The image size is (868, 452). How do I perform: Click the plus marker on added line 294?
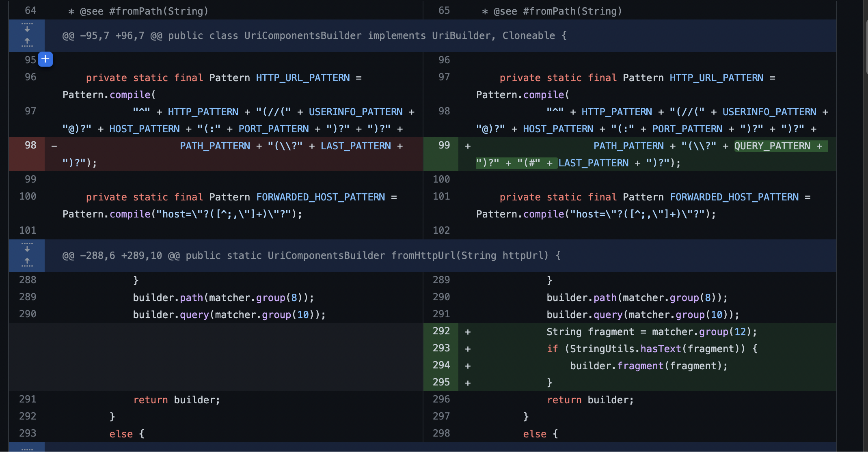coord(468,366)
